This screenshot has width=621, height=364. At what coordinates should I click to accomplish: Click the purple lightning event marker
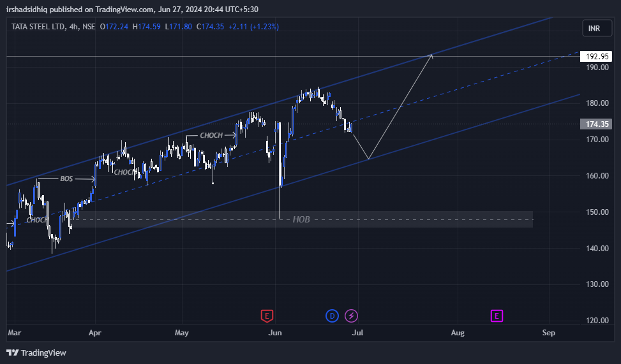(x=351, y=316)
